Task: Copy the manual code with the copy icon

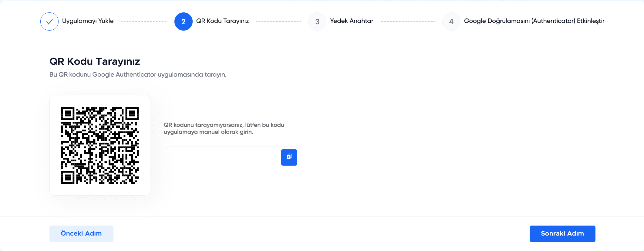Action: pos(289,157)
